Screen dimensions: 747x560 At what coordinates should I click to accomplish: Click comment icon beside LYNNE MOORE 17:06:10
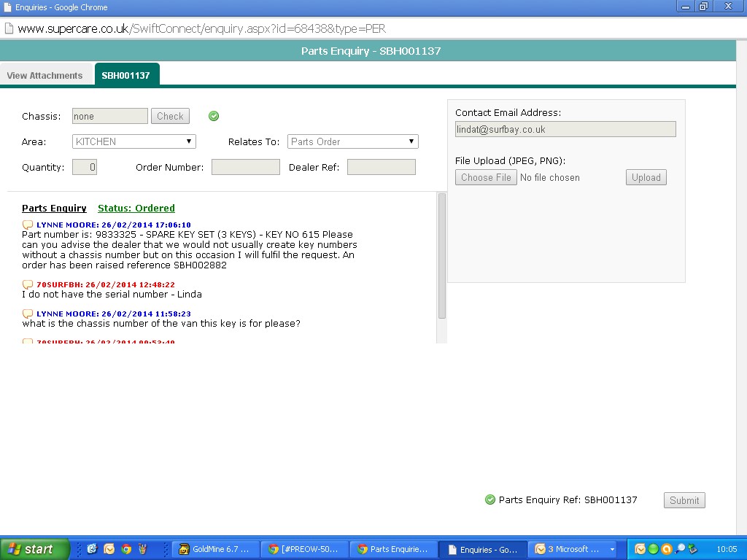tap(28, 225)
